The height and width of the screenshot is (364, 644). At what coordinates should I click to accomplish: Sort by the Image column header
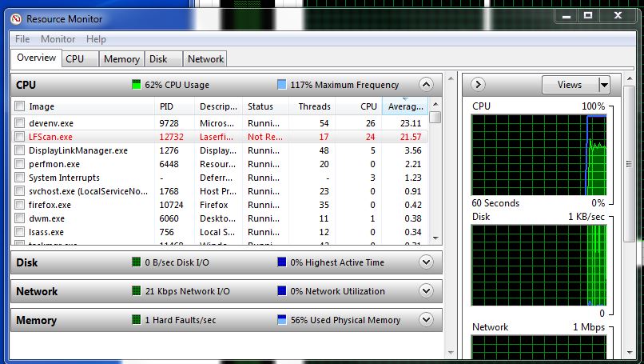(x=82, y=106)
